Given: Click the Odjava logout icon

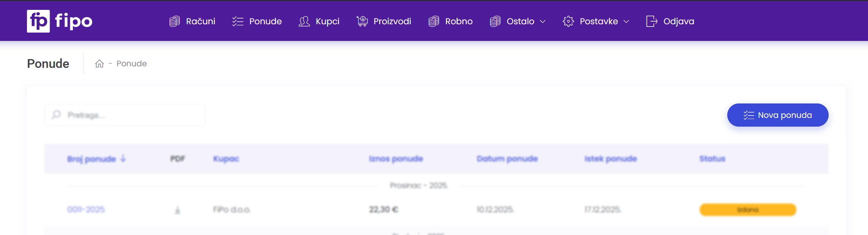Looking at the screenshot, I should 652,21.
